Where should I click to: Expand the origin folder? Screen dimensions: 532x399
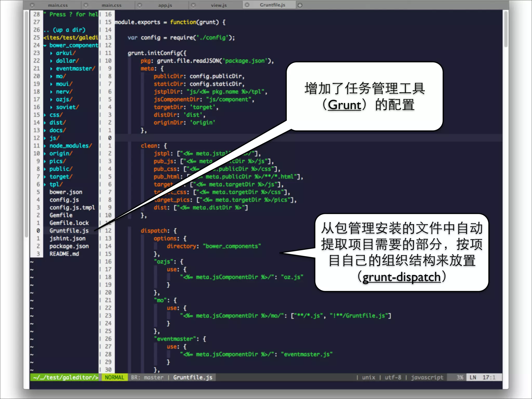(x=45, y=154)
